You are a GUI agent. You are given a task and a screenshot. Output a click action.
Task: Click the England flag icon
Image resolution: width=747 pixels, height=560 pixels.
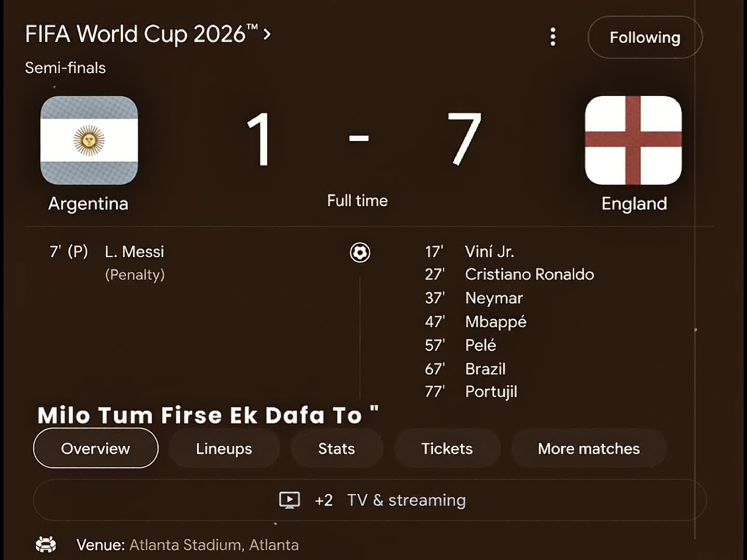[633, 140]
